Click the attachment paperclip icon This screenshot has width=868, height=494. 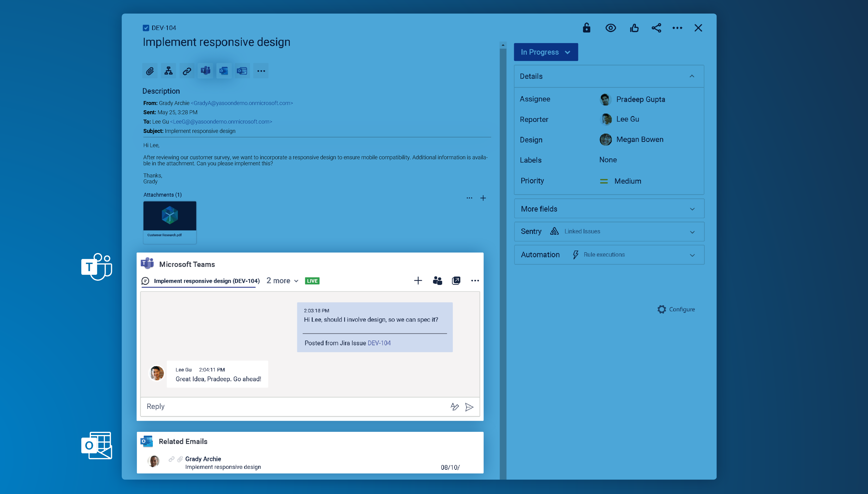coord(150,71)
